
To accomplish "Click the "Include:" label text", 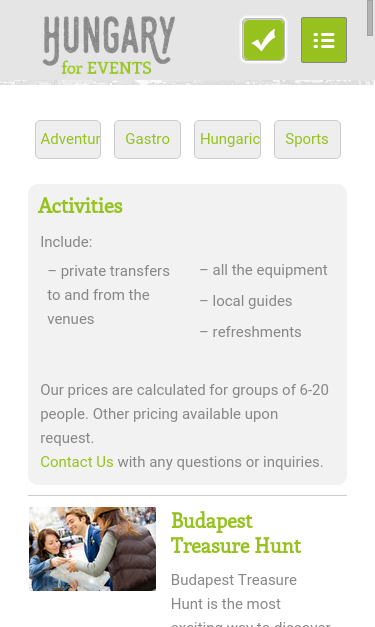I will pyautogui.click(x=66, y=242).
